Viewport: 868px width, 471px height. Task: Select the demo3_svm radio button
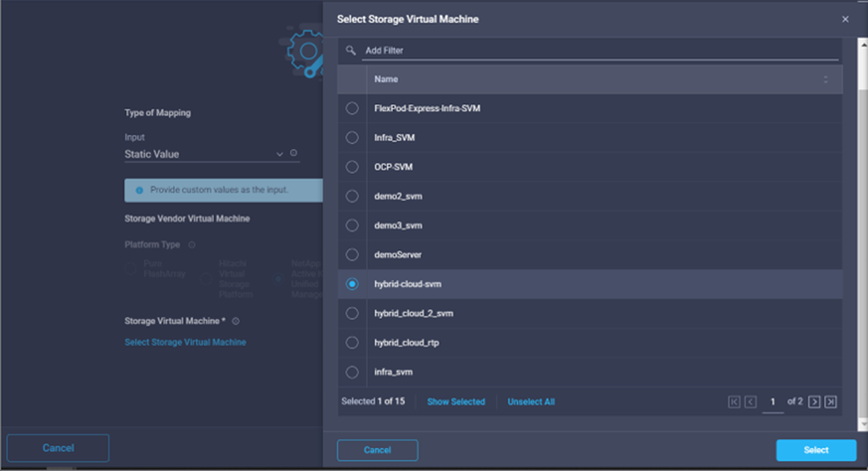pos(352,226)
